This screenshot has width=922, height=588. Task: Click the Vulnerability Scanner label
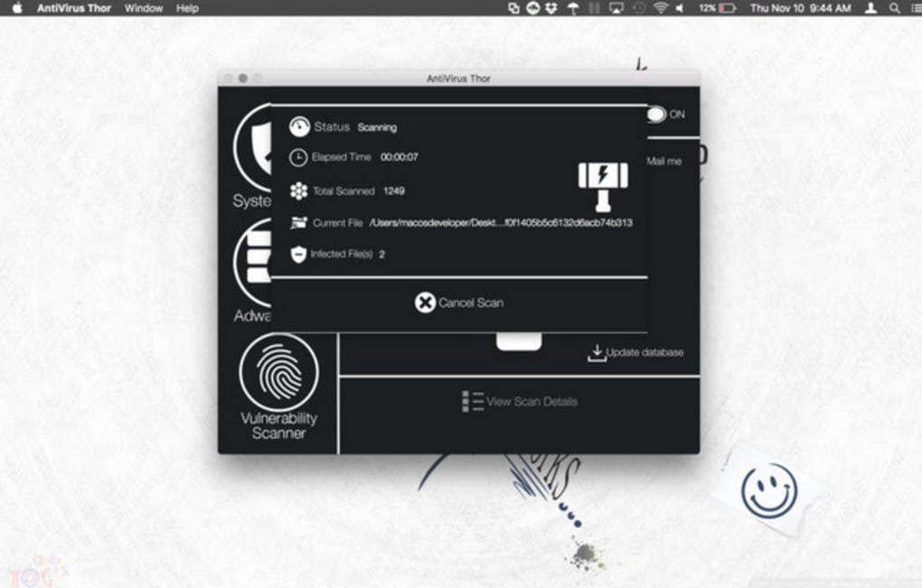278,426
